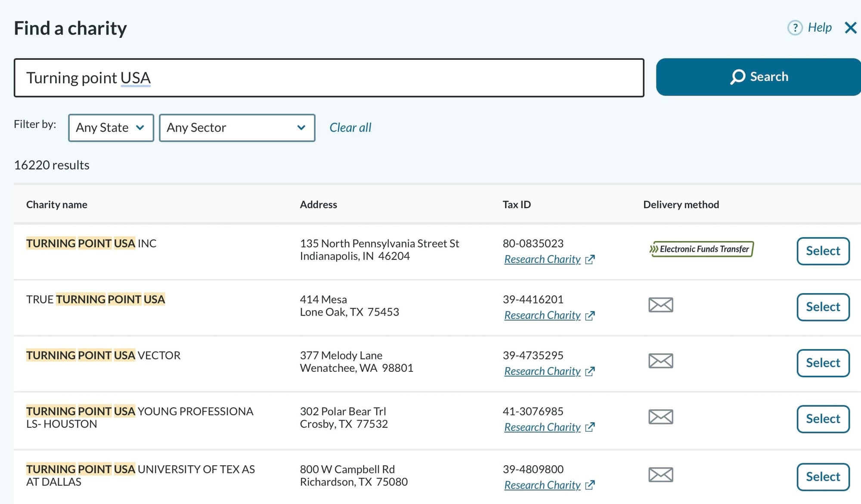Select Turning Point USA Inc charity

823,251
